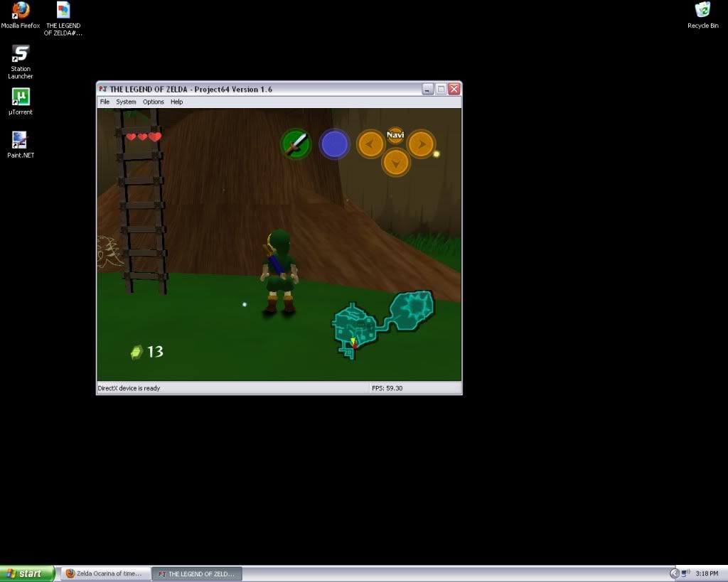Click the blue A-button circle

pos(334,144)
